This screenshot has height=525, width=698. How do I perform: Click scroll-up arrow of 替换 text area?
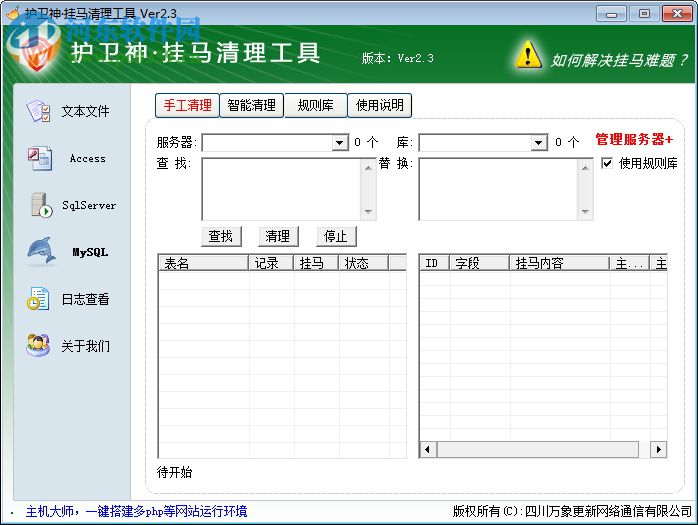(585, 168)
